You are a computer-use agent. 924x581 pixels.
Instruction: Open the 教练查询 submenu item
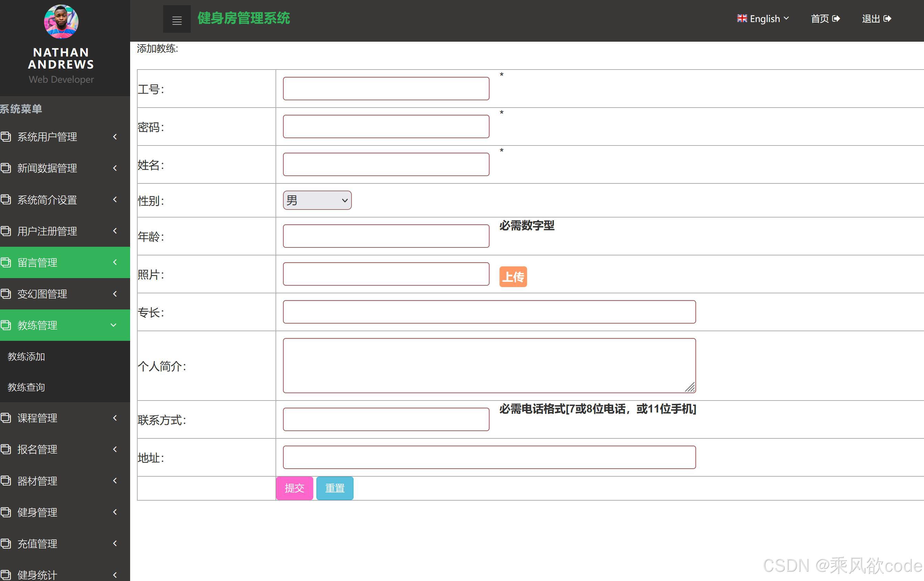[x=27, y=387]
